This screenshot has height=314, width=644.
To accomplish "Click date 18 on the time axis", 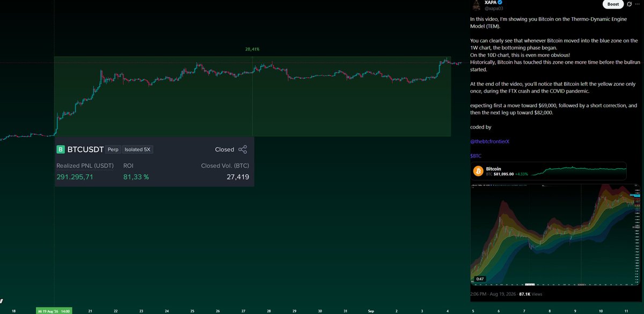I will pyautogui.click(x=14, y=310).
